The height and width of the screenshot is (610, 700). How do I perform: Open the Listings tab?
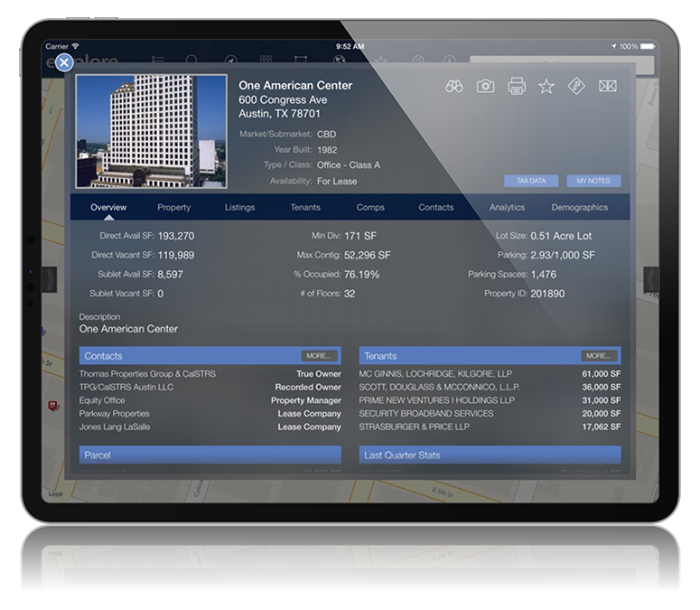(239, 207)
